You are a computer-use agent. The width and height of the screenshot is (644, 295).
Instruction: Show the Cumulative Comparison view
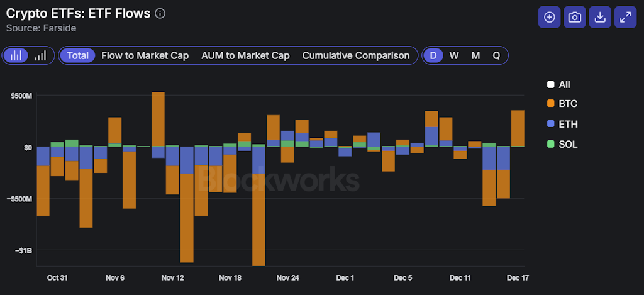tap(356, 55)
